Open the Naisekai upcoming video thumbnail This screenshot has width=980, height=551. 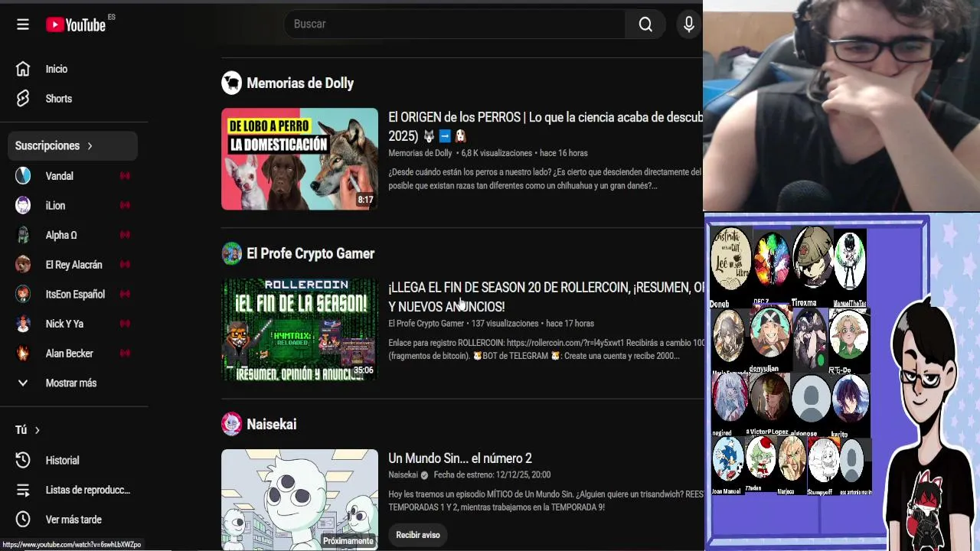coord(299,499)
